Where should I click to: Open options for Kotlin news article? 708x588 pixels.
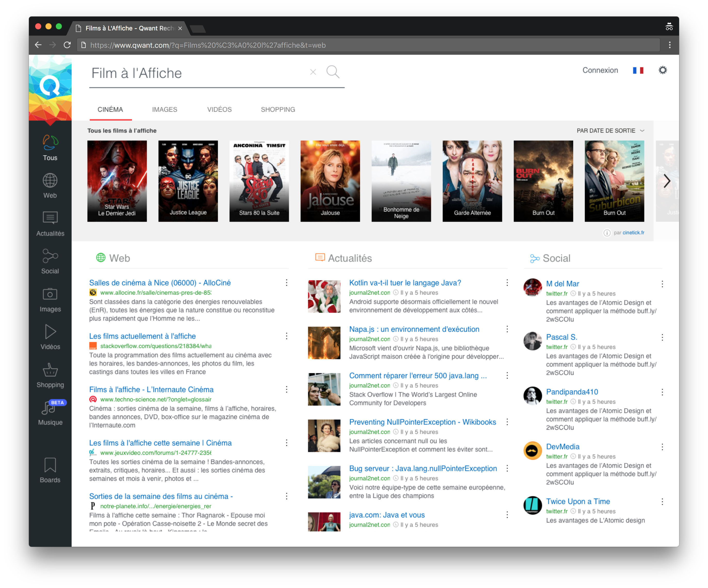507,283
